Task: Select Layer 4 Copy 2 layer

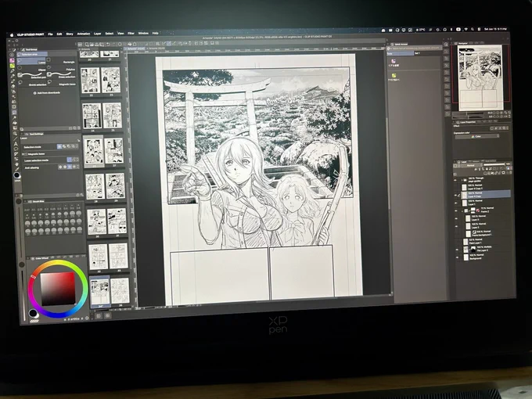Action: (x=485, y=187)
